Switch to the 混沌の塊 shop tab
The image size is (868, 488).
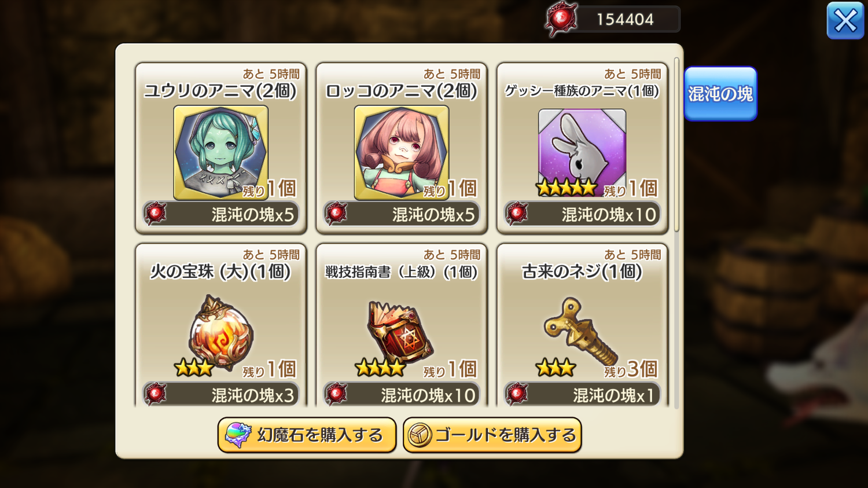click(720, 94)
